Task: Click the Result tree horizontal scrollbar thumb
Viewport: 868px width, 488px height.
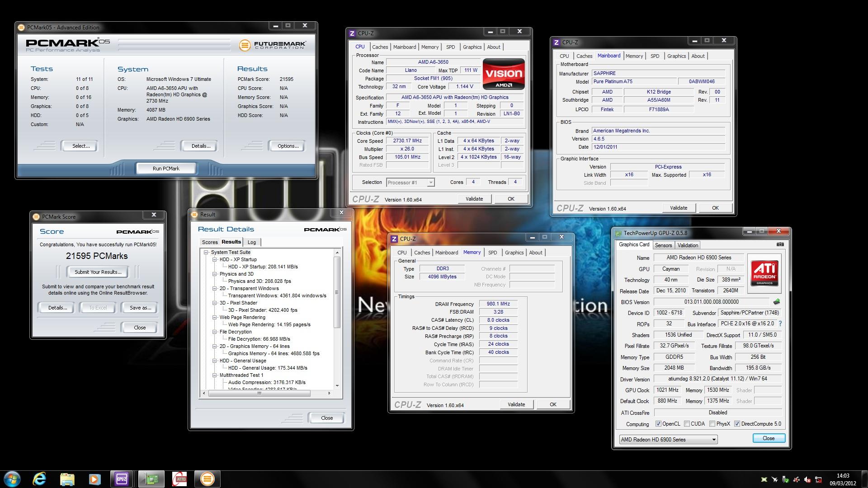Action: (x=259, y=393)
